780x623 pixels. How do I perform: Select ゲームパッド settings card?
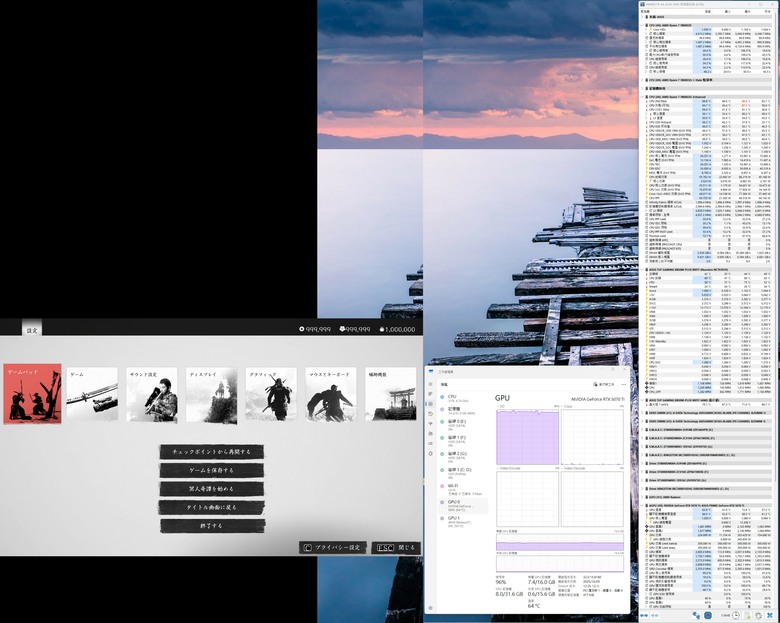[32, 394]
